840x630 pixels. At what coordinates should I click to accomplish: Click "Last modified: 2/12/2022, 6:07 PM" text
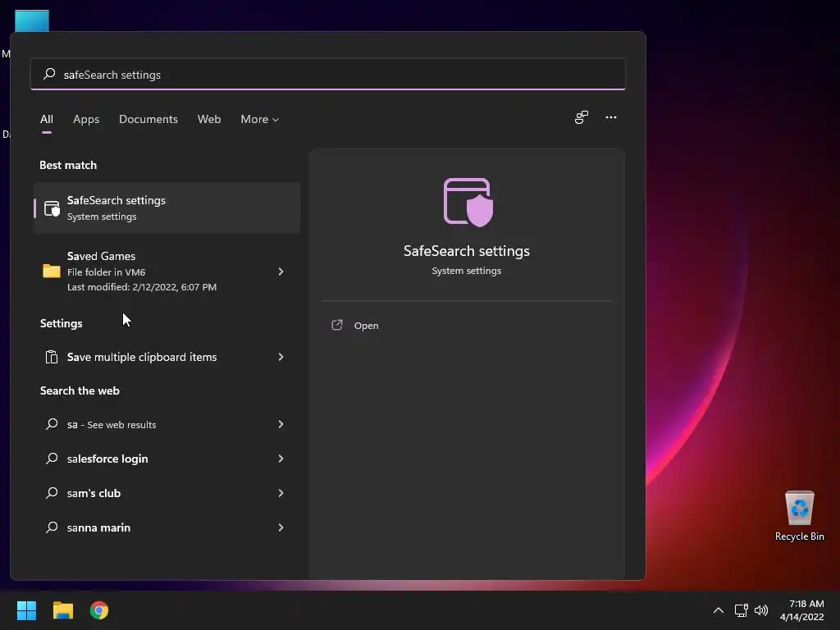[x=142, y=286]
